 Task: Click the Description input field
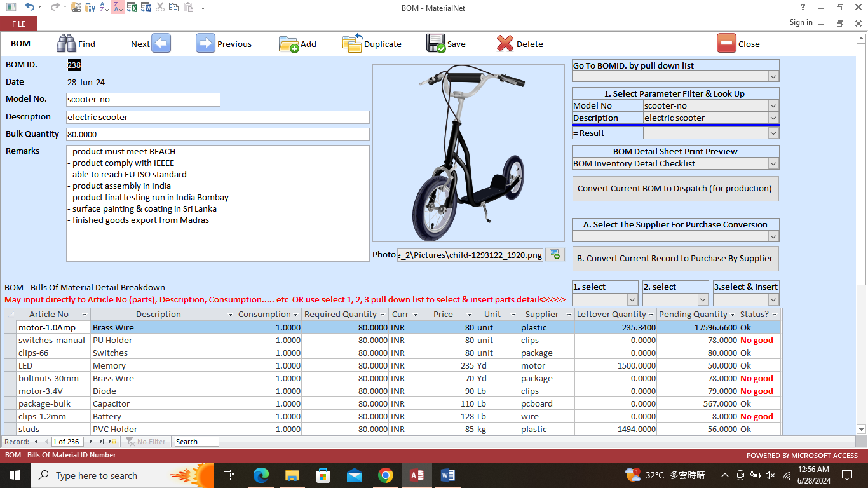point(218,118)
